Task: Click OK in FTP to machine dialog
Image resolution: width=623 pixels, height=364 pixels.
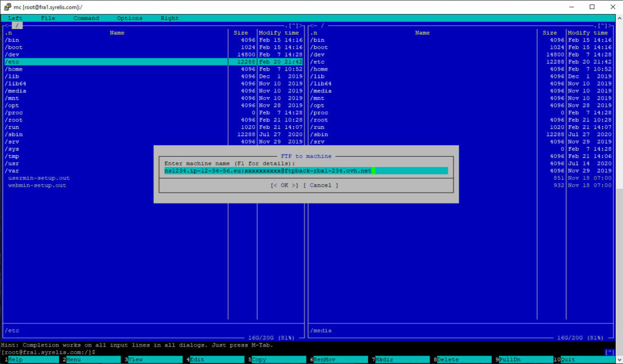Action: coord(284,185)
